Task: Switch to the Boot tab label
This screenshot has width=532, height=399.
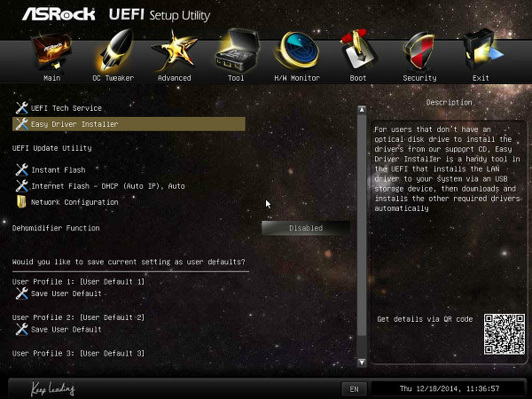Action: pyautogui.click(x=358, y=78)
